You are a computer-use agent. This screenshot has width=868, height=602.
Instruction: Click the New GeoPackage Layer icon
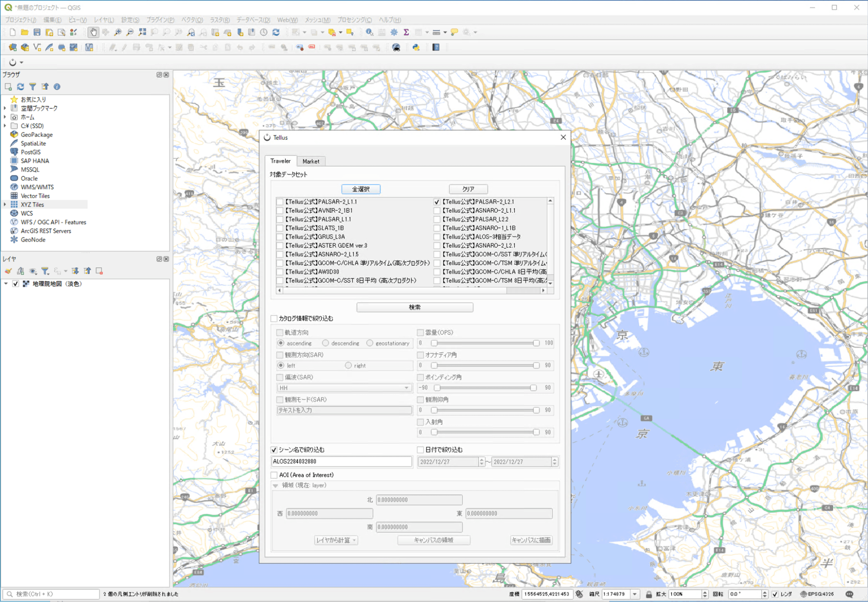click(25, 47)
